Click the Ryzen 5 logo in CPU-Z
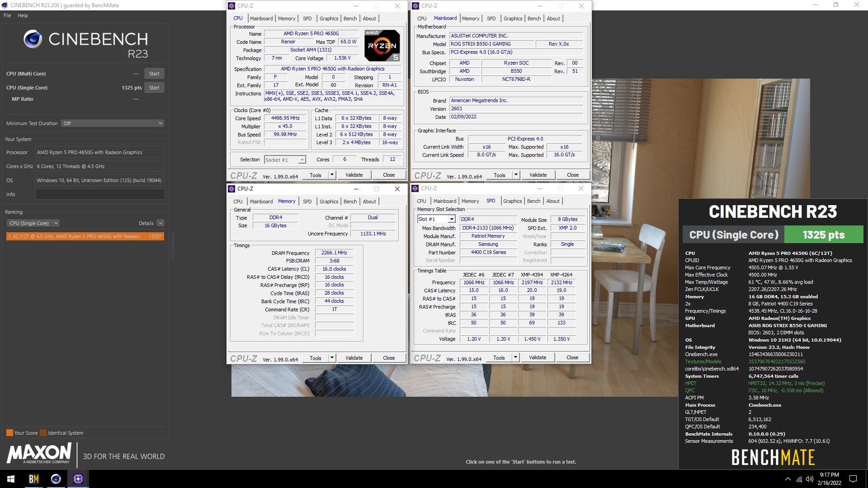The image size is (868, 488). coord(382,46)
